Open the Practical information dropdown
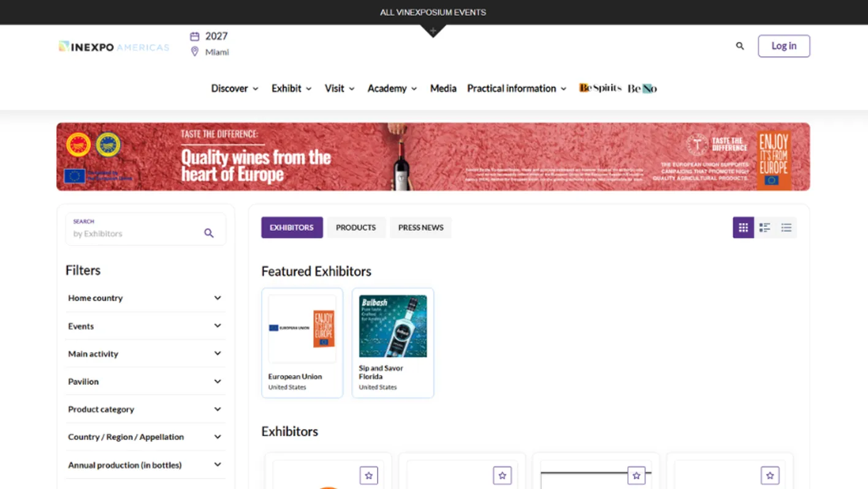The width and height of the screenshot is (868, 489). (517, 88)
